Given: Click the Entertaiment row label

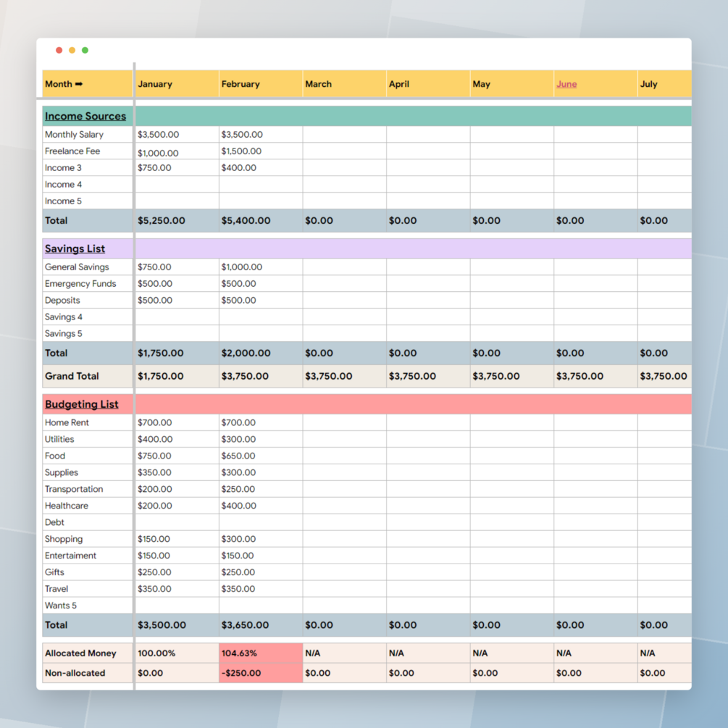Looking at the screenshot, I should (x=70, y=556).
